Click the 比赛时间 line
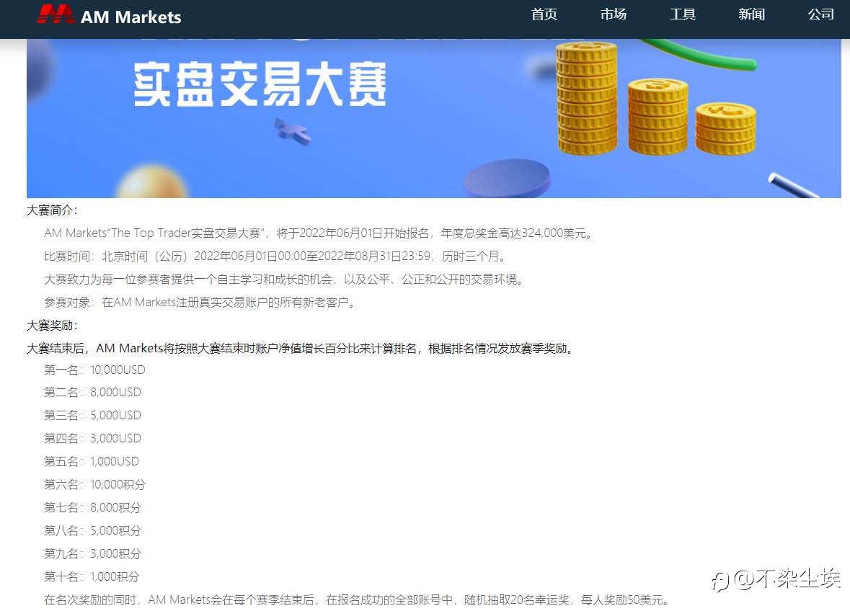The width and height of the screenshot is (850, 616). click(x=276, y=256)
